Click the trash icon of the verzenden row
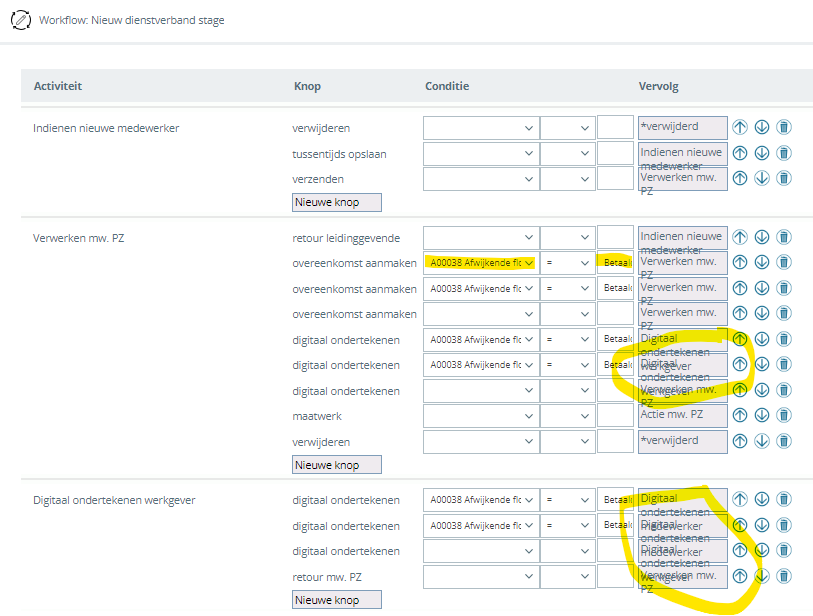The image size is (813, 616). (x=784, y=178)
